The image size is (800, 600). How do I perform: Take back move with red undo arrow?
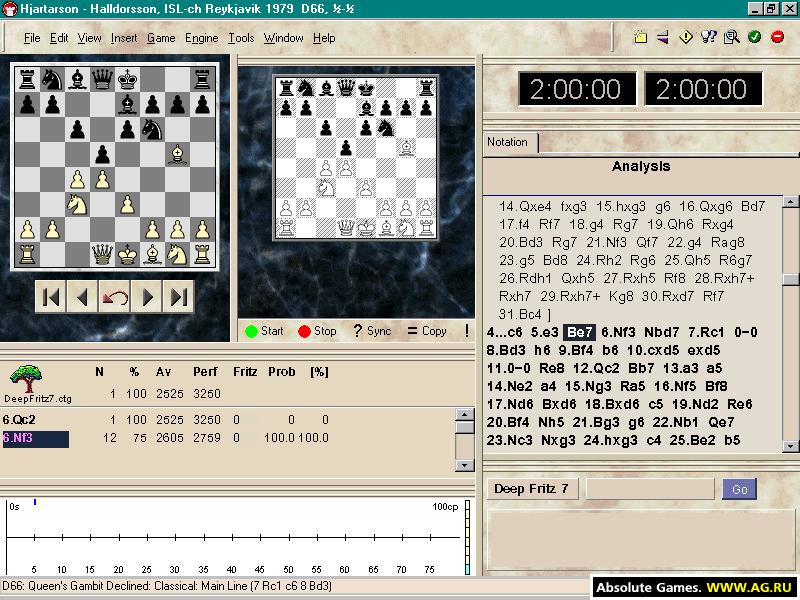tap(114, 296)
